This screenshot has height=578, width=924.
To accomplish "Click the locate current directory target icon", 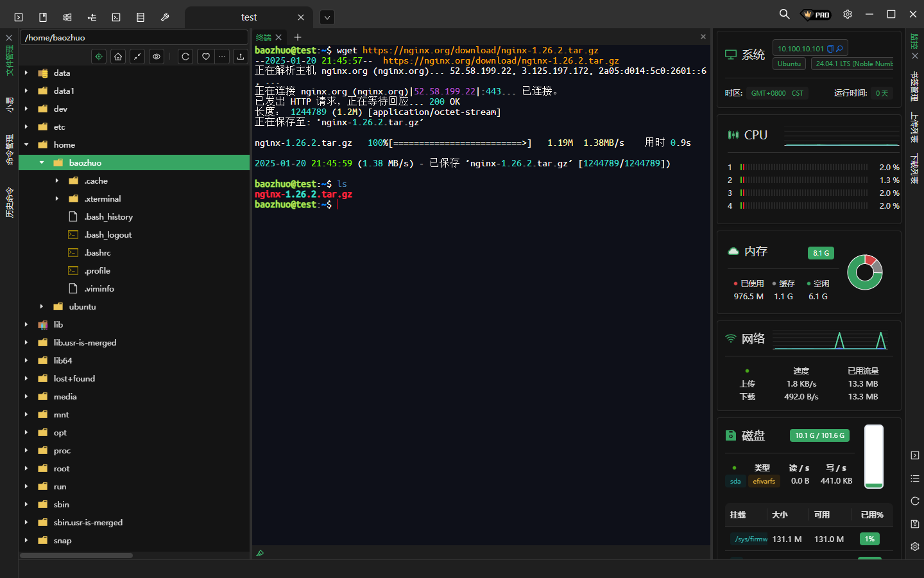I will coord(99,57).
